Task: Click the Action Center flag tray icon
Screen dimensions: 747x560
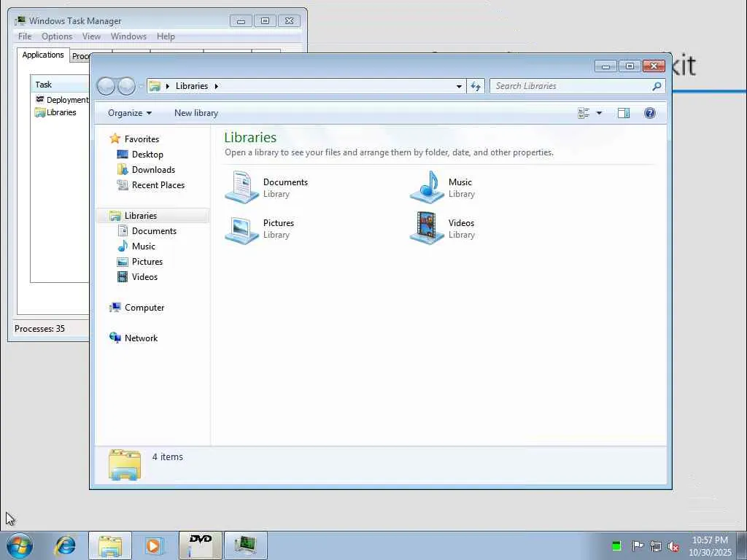Action: point(638,545)
